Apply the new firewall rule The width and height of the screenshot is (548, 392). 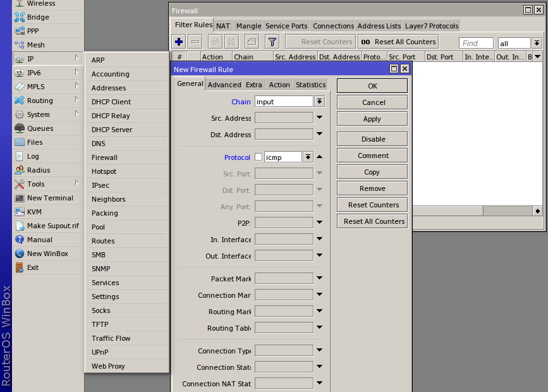click(372, 118)
